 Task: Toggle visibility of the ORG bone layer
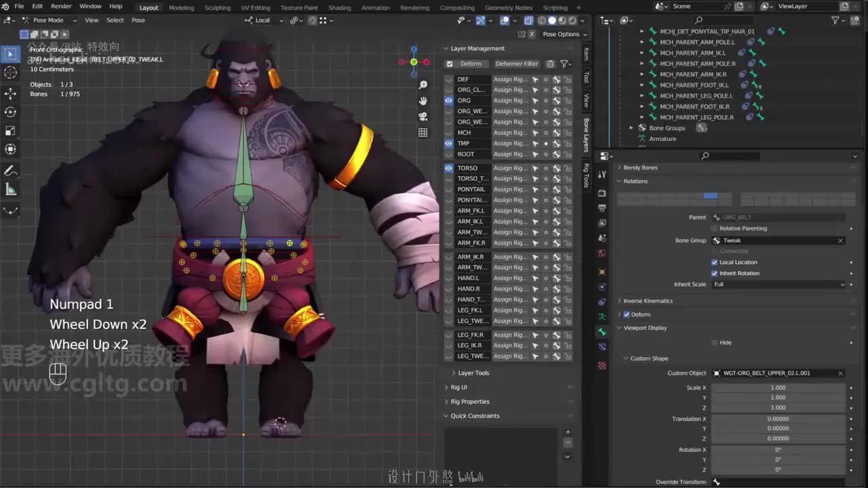(x=448, y=100)
